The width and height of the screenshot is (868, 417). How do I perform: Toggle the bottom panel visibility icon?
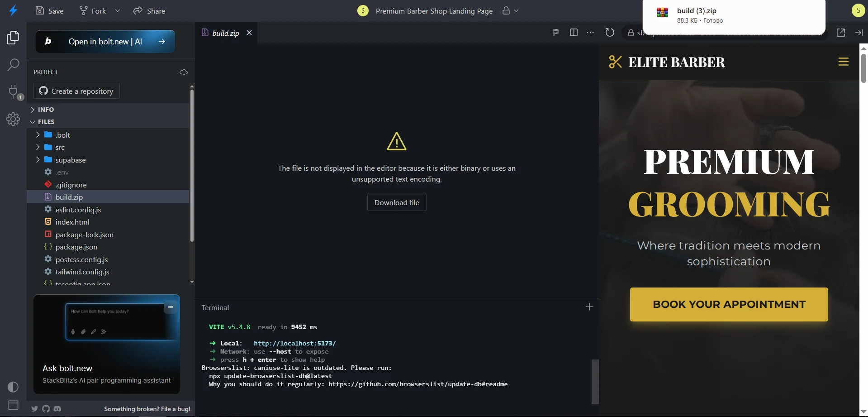(x=13, y=405)
